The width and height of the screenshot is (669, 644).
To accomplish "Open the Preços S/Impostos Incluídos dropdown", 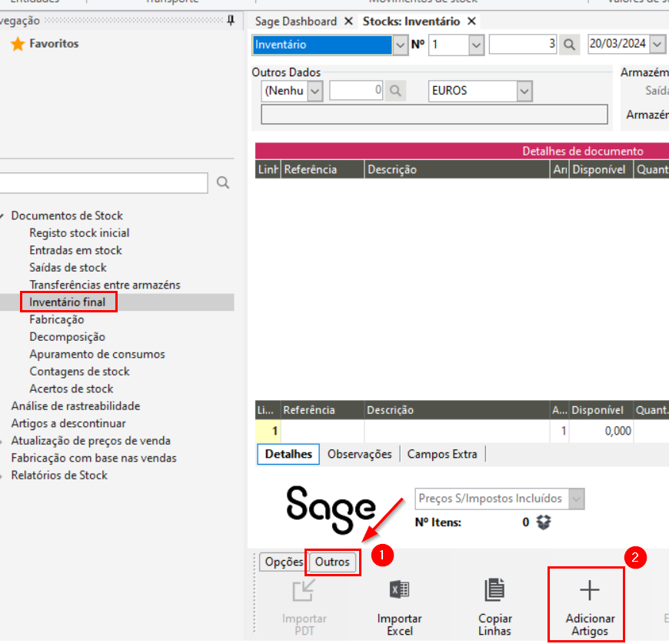I will click(x=577, y=499).
